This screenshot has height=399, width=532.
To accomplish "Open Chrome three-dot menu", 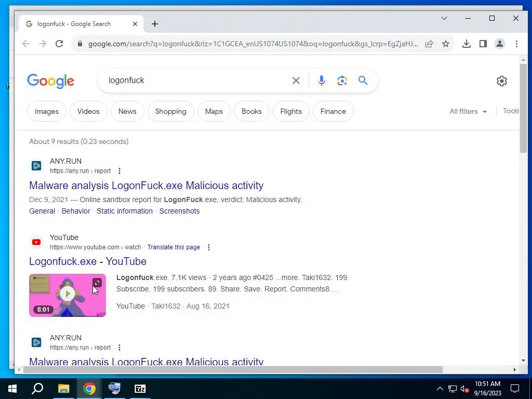I will click(x=516, y=44).
